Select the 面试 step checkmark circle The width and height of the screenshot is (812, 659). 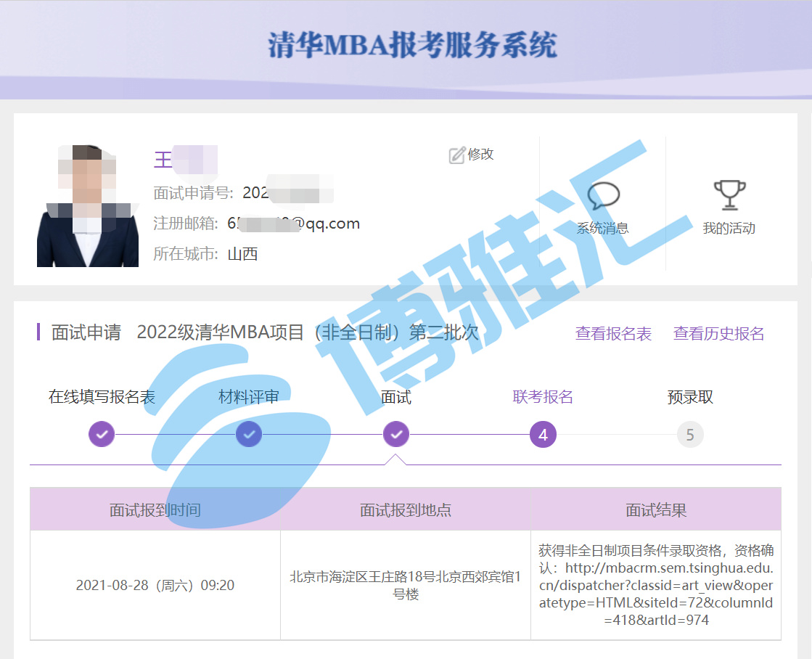tap(396, 434)
